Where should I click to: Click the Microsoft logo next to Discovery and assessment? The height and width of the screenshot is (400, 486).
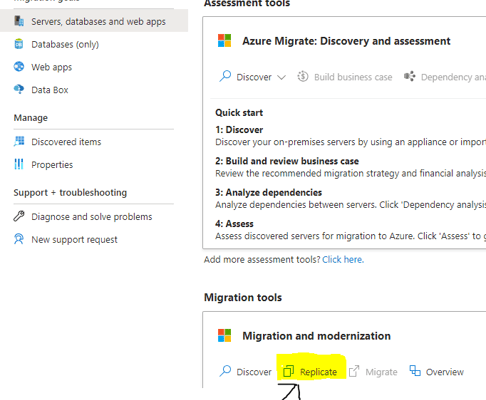click(224, 41)
